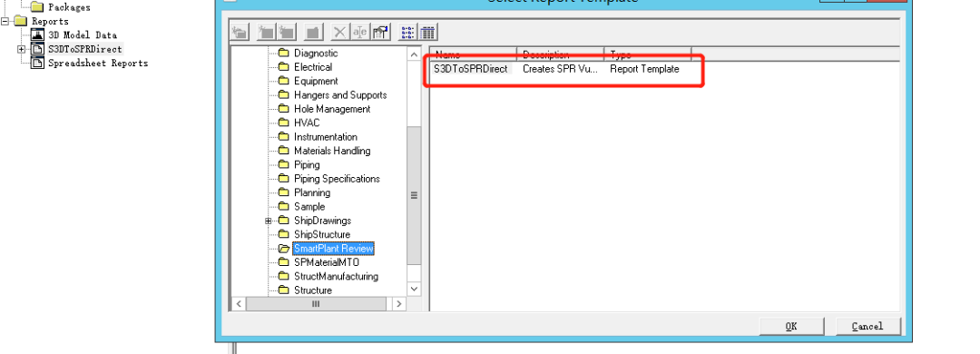Click the folder tree horizontal scrollbar thumb
The width and height of the screenshot is (980, 354).
[316, 303]
